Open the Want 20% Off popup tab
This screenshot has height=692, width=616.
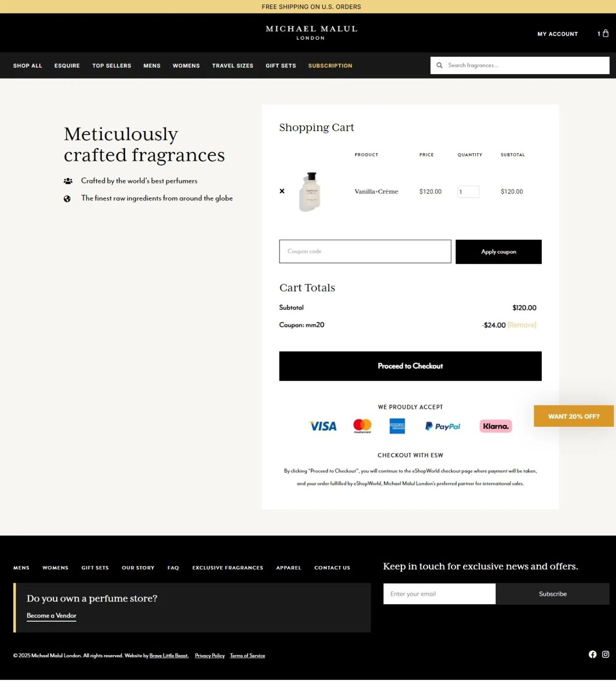(x=574, y=416)
